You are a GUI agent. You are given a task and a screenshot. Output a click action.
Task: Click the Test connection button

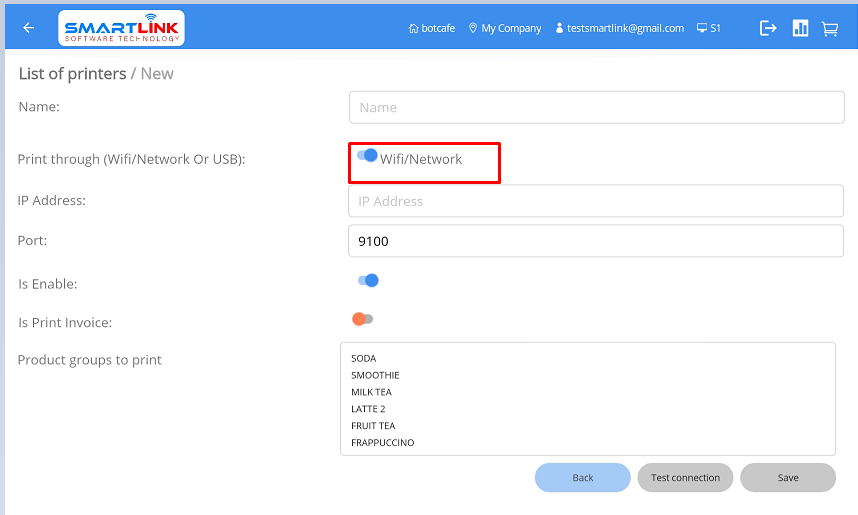click(x=685, y=478)
